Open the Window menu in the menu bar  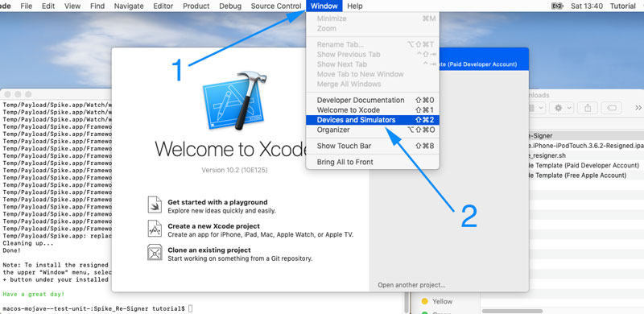(324, 6)
